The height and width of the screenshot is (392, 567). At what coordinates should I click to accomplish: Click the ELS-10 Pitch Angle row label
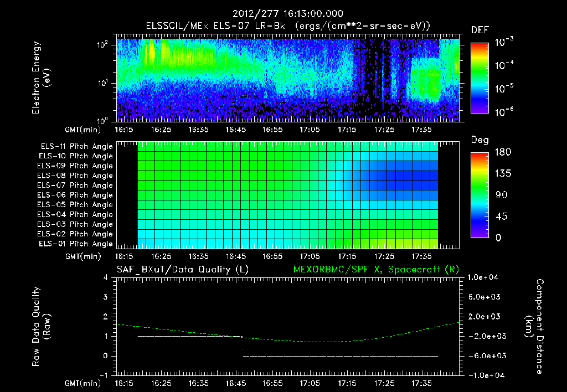pos(76,156)
